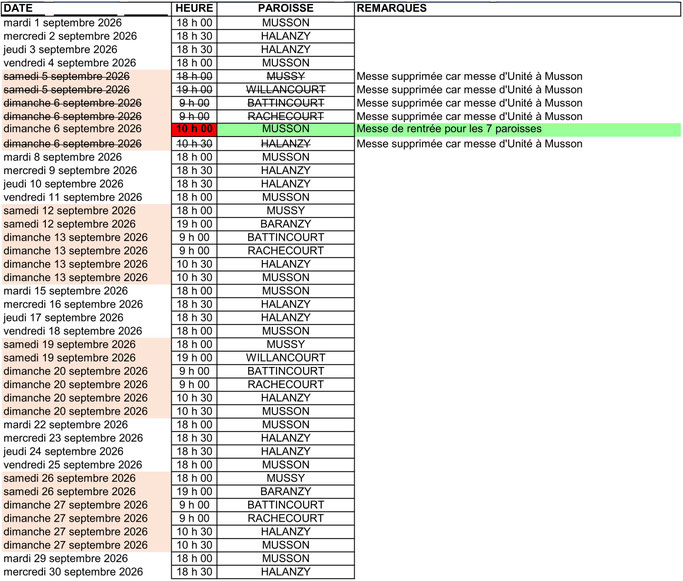683x581 pixels.
Task: Select the date vendredi 4 septembre 2026
Action: [70, 63]
